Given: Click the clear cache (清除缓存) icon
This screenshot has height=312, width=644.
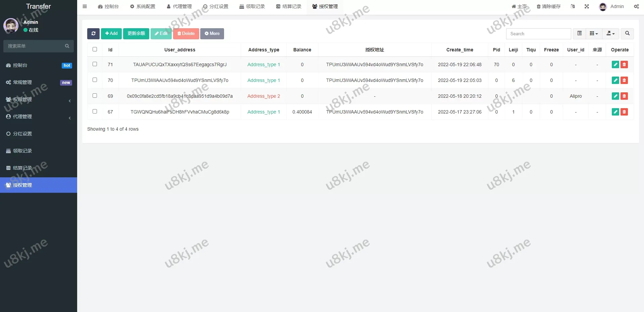Looking at the screenshot, I should click(548, 6).
